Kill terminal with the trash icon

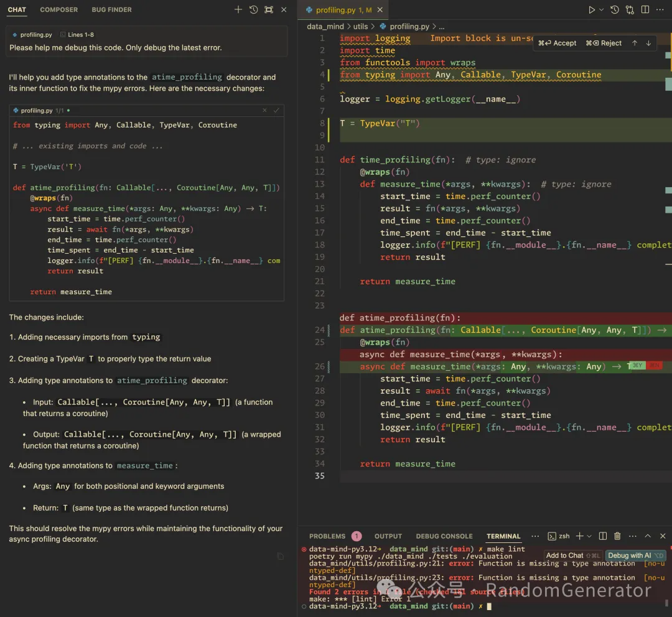click(618, 536)
